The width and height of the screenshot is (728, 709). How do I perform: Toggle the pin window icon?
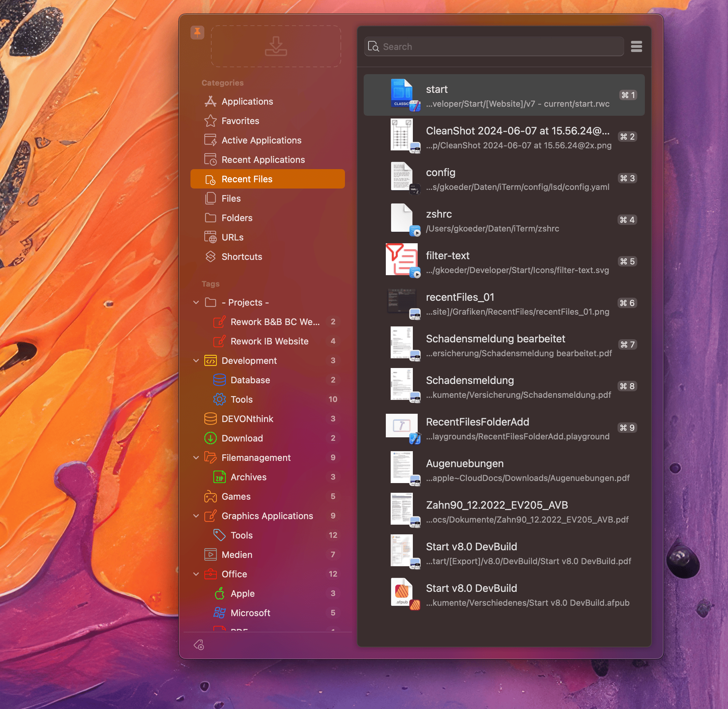pyautogui.click(x=197, y=32)
